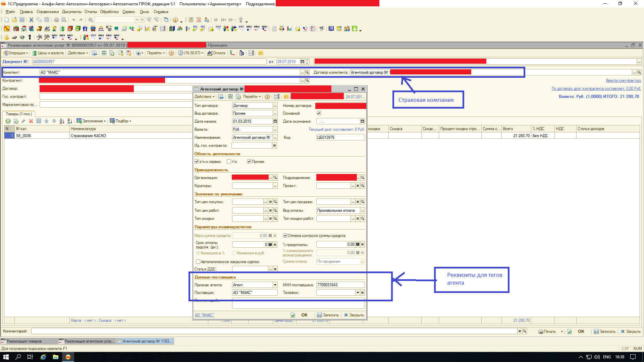This screenshot has height=362, width=644.
Task: Open the calculator icon in main toolbar
Action: [x=191, y=20]
